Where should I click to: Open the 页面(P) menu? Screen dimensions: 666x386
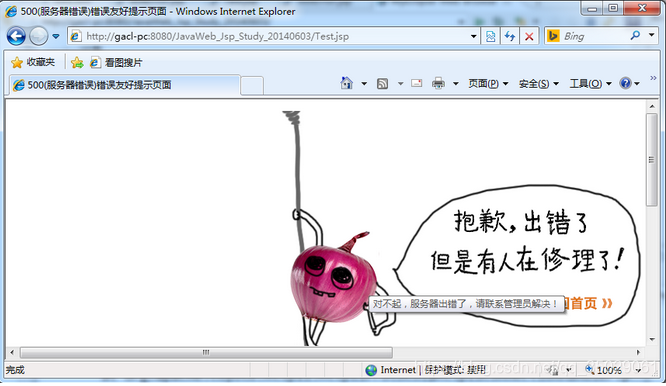[488, 84]
